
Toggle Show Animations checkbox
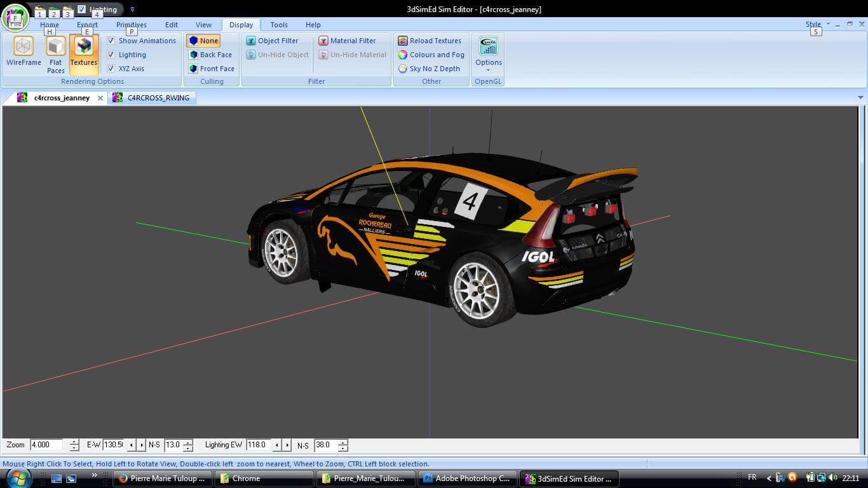pos(111,41)
